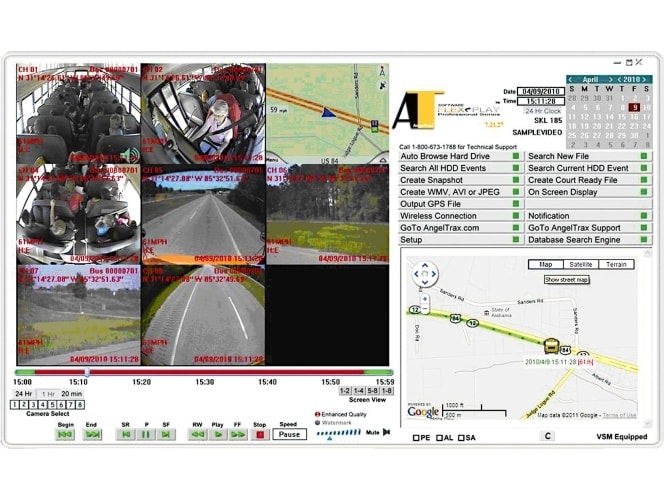Step reverse using the SR button
This screenshot has height=500, width=665.
(126, 434)
